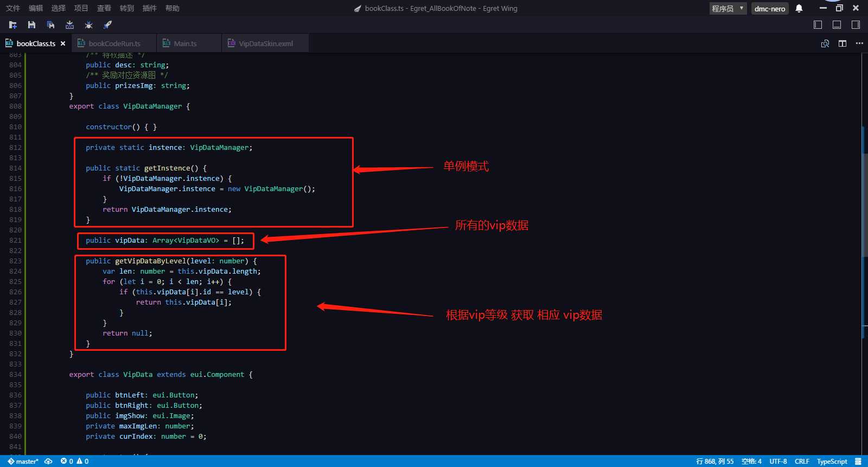Click line number 821 in the gutter
This screenshot has width=868, height=467.
tap(15, 241)
